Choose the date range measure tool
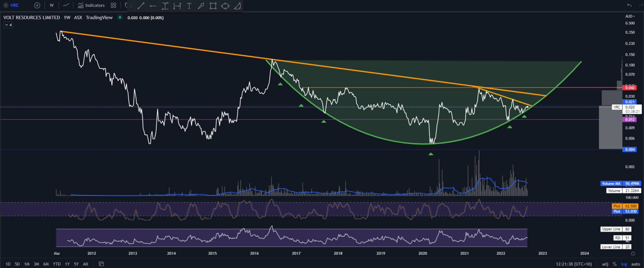 coord(177,6)
